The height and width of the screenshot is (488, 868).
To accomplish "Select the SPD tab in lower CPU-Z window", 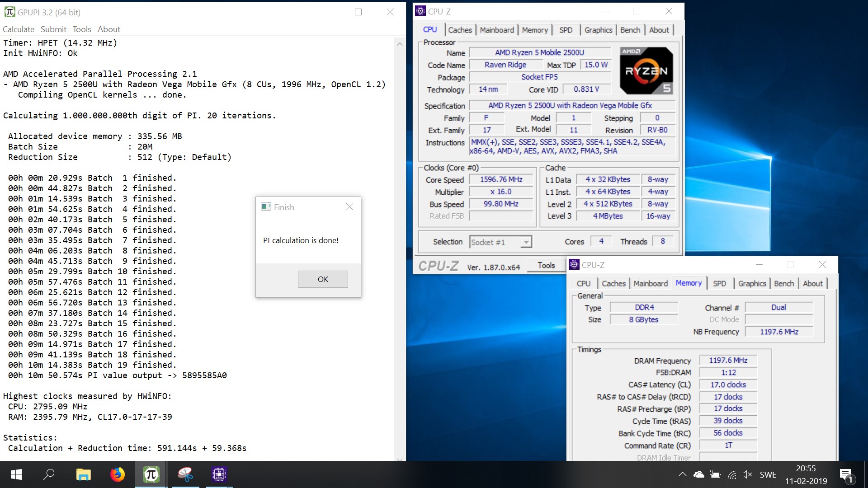I will tap(719, 284).
